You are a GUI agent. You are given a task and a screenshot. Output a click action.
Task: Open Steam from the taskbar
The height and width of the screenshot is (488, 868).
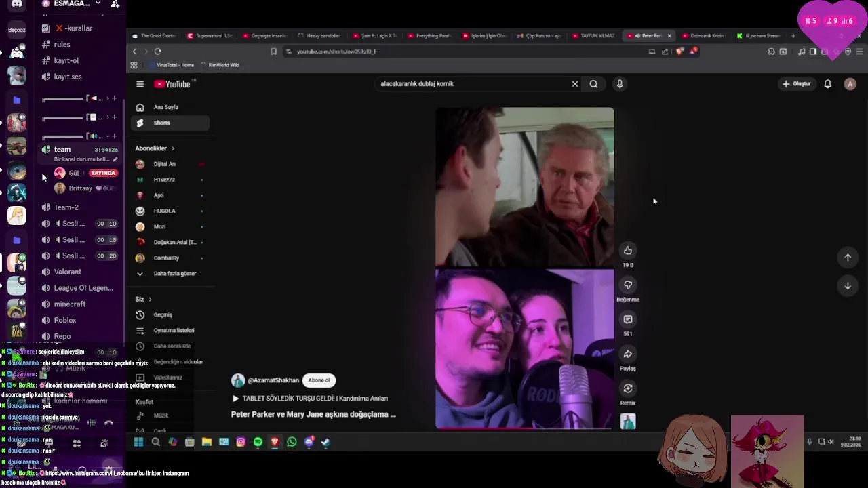(325, 442)
